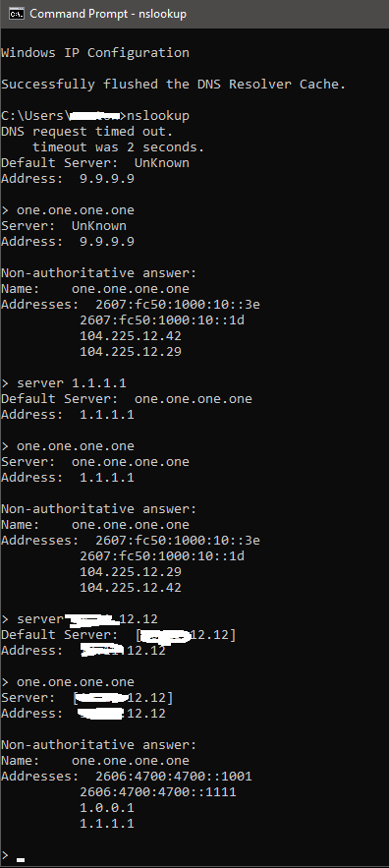Click the 'Default Server: one.one.one.one' line
This screenshot has height=868, width=389.
(x=127, y=398)
